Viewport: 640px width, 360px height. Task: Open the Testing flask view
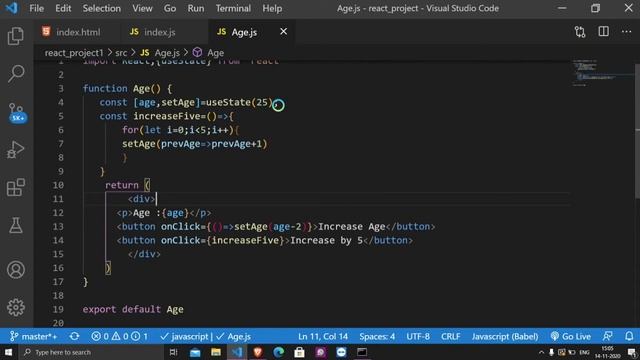coord(16,225)
